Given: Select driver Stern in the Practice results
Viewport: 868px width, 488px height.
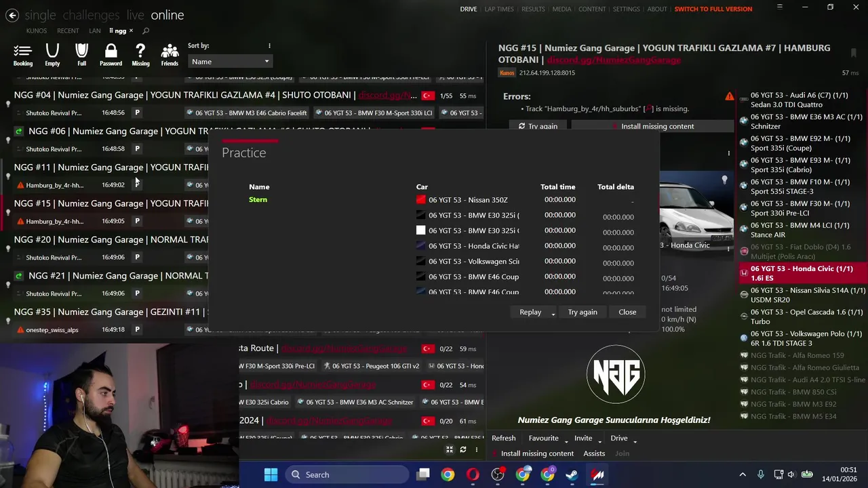Looking at the screenshot, I should pyautogui.click(x=258, y=199).
